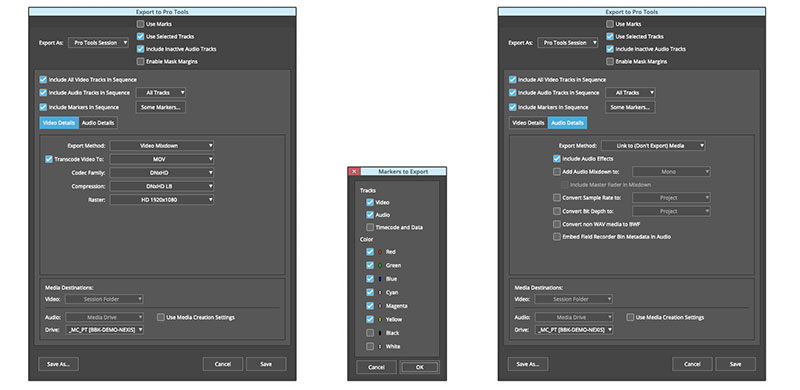
Task: Click Save As in right dialog
Action: click(528, 364)
